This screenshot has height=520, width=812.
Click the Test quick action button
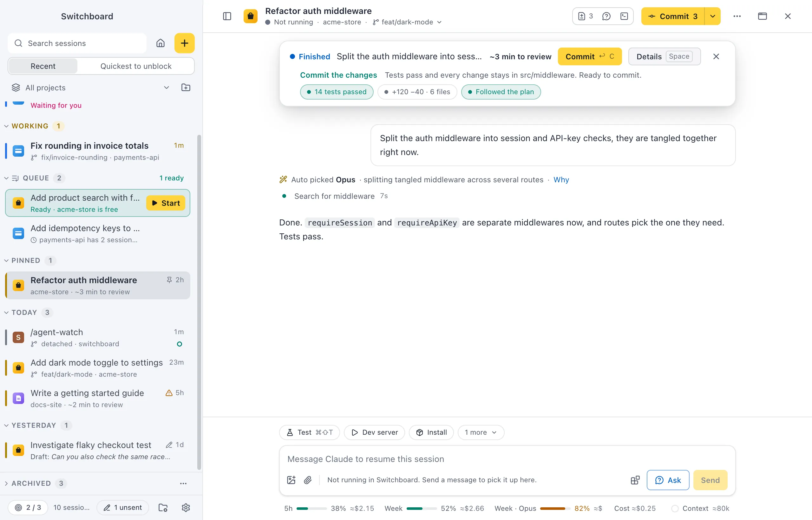(309, 432)
